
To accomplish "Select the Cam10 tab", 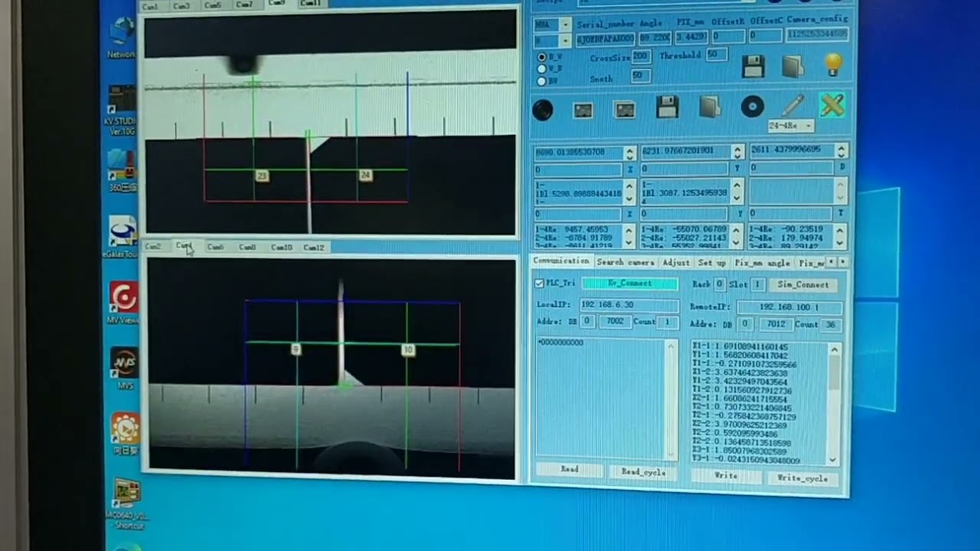I will click(282, 247).
